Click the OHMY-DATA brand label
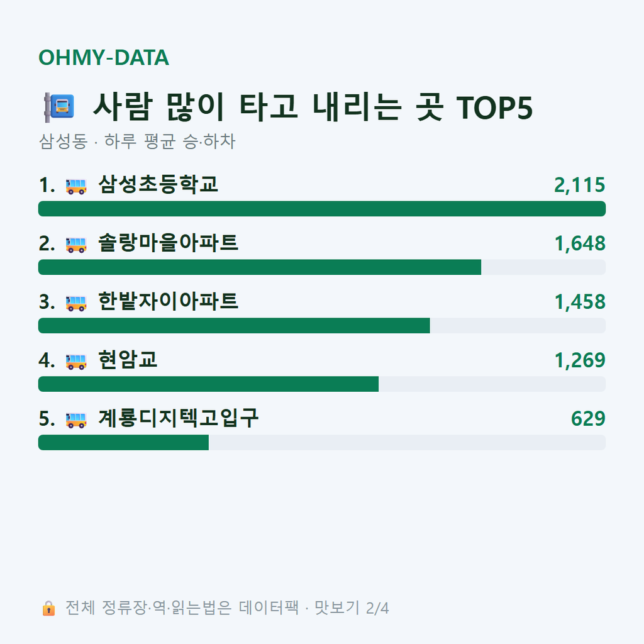This screenshot has width=644, height=644. (x=104, y=57)
